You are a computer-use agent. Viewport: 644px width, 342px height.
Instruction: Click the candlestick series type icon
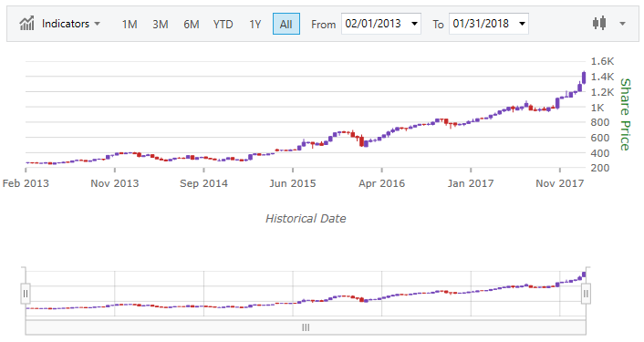599,24
